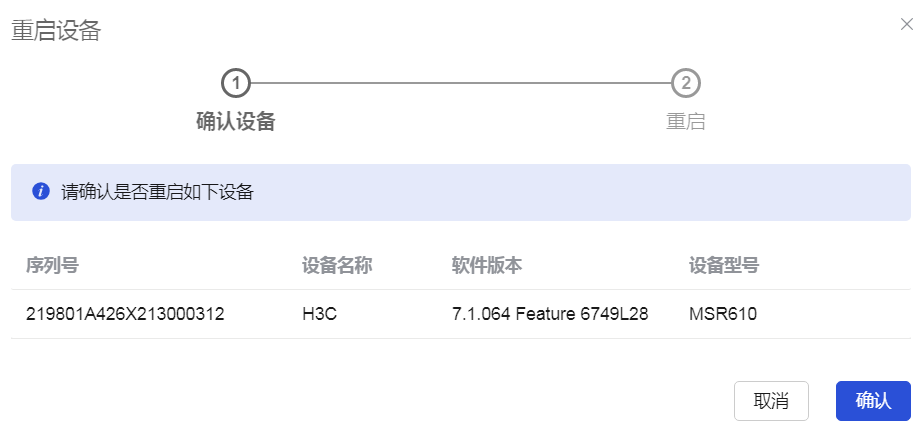Click the MSR610 device model cell
The image size is (923, 429).
723,314
